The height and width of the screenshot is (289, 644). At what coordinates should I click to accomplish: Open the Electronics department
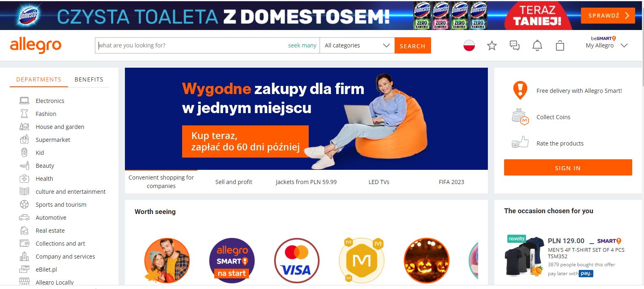pos(50,101)
